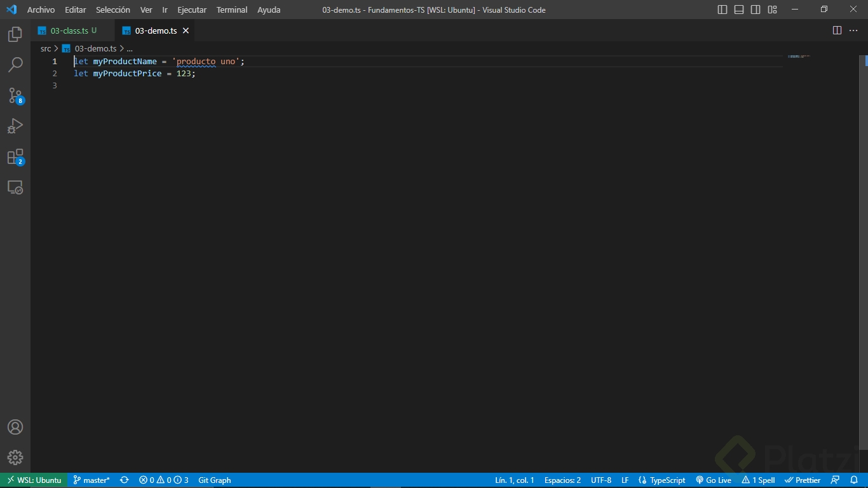The height and width of the screenshot is (488, 868).
Task: Click the code minimap preview
Action: (x=799, y=57)
